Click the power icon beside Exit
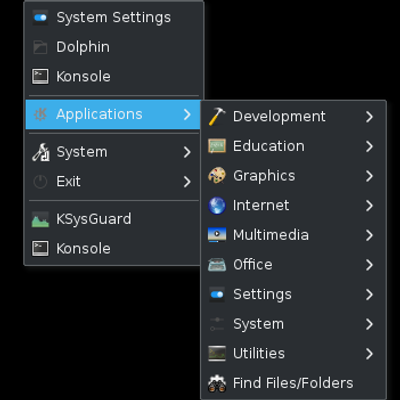The image size is (400, 400). pos(40,182)
